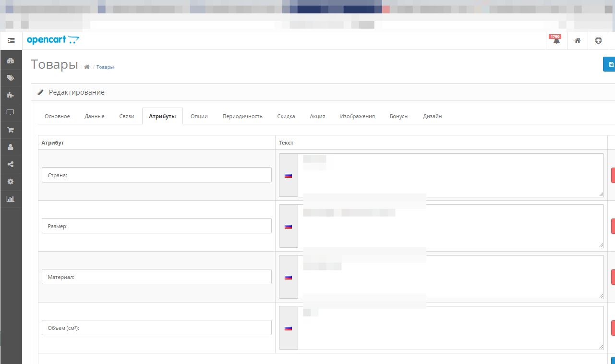Open Dashboard icon in sidebar
615x364 pixels.
coord(11,61)
